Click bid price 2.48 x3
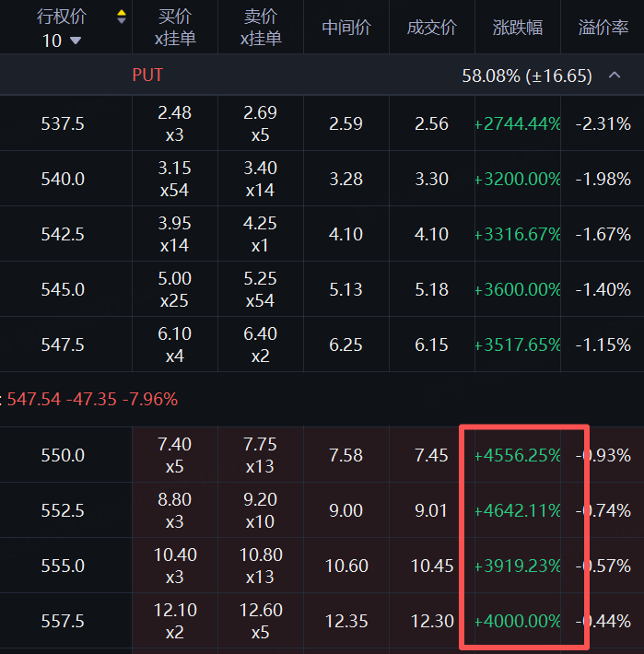 [x=175, y=123]
